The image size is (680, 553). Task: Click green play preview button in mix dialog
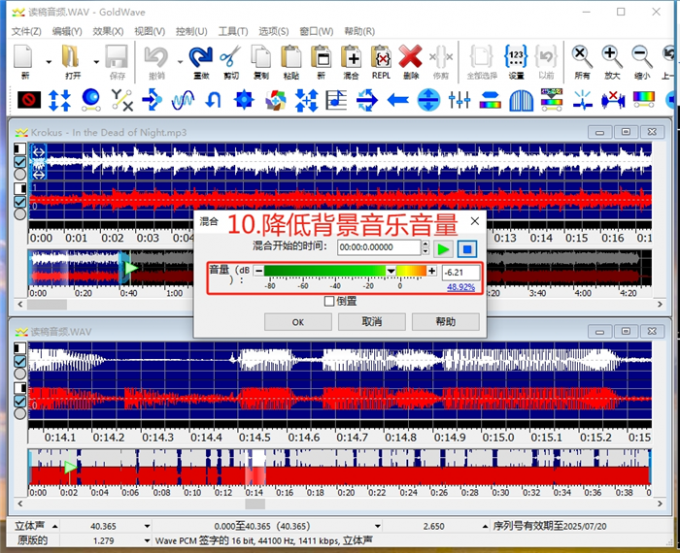pyautogui.click(x=443, y=249)
